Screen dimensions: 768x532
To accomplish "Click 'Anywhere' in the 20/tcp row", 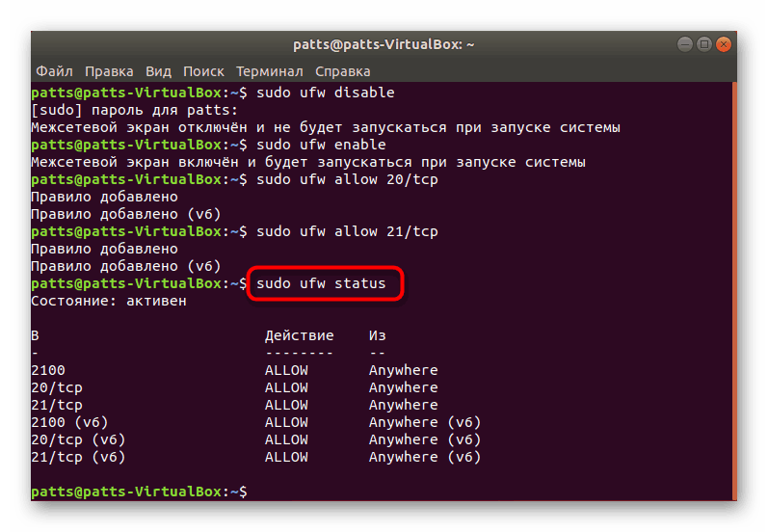I will tap(403, 387).
